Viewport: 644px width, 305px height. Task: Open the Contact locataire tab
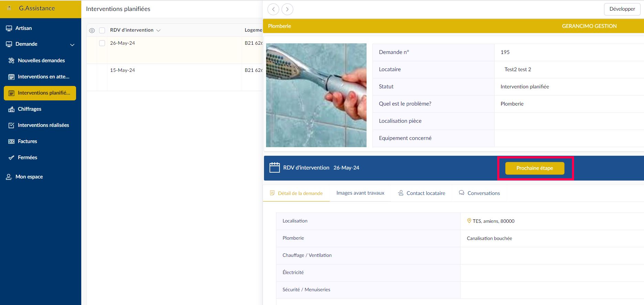point(422,193)
